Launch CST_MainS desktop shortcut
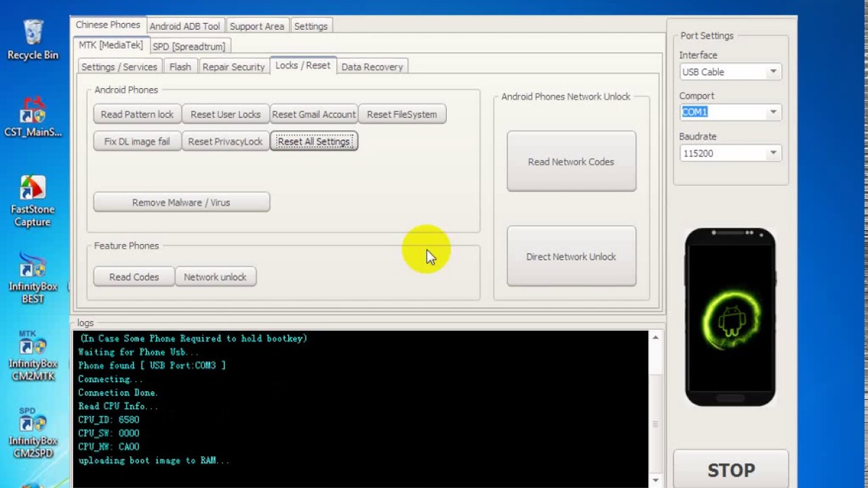The image size is (868, 488). click(33, 116)
